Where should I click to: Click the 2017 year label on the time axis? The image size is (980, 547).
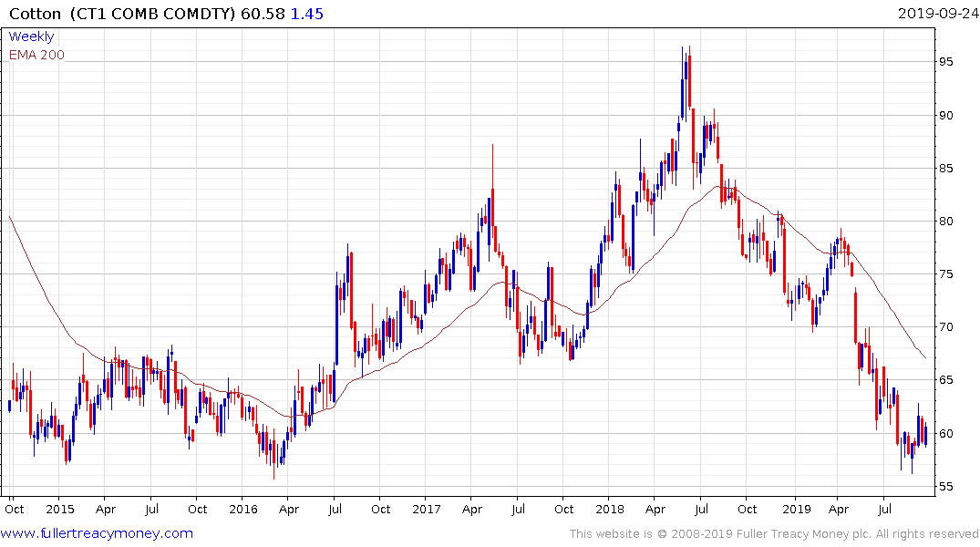(x=427, y=510)
